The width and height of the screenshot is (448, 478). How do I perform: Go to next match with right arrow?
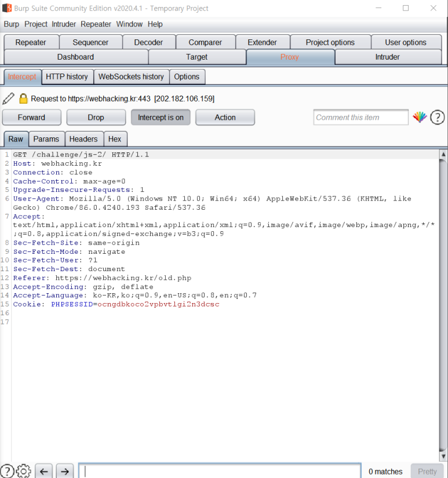click(65, 471)
